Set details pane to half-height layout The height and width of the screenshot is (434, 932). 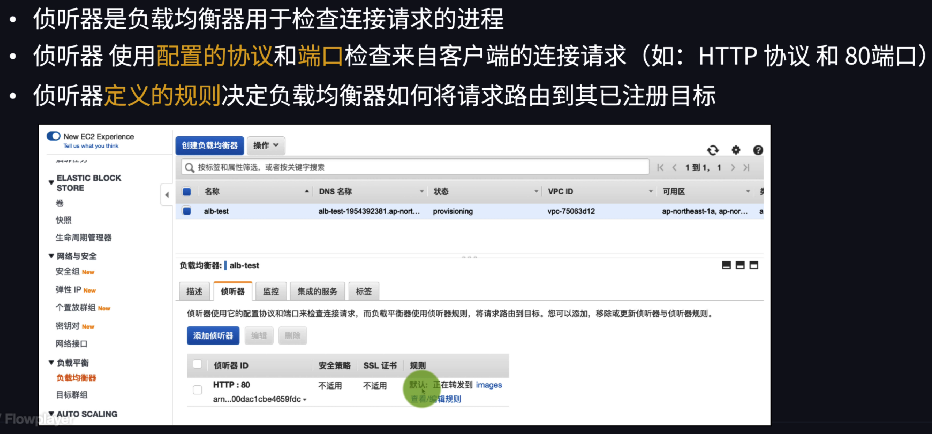click(740, 265)
